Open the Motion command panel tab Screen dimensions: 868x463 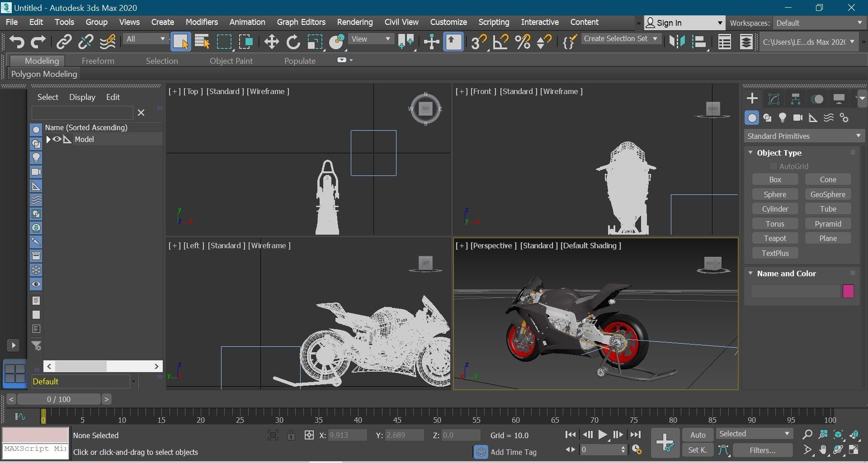[x=817, y=99]
